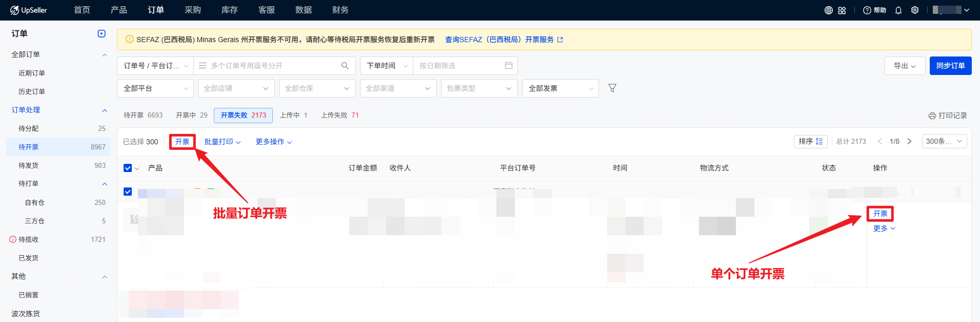Click the filter funnel icon
This screenshot has height=322, width=980.
click(x=612, y=88)
